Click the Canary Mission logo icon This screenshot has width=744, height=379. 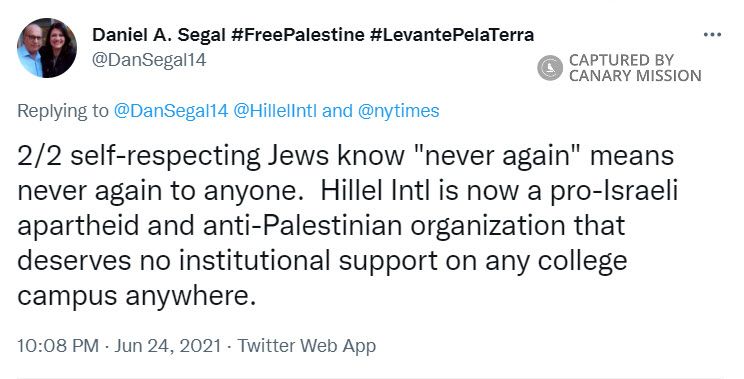point(550,67)
